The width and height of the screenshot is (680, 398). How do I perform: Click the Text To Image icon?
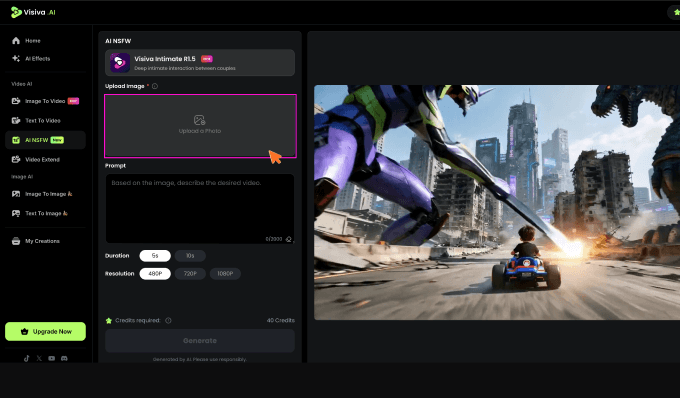point(16,213)
